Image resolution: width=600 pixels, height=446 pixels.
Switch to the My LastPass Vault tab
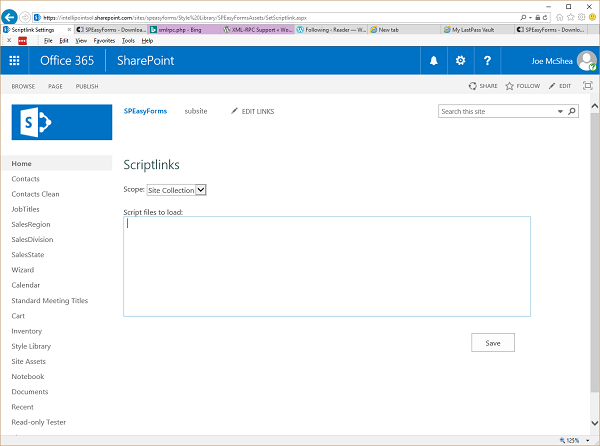pos(478,29)
